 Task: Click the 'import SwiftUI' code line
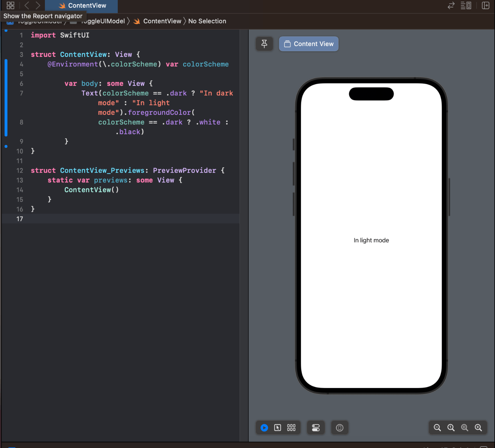pyautogui.click(x=60, y=35)
